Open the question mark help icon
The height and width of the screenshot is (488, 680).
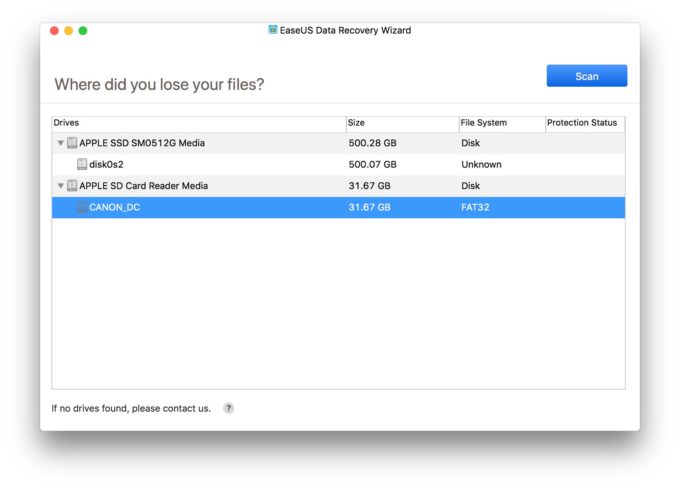pos(228,408)
